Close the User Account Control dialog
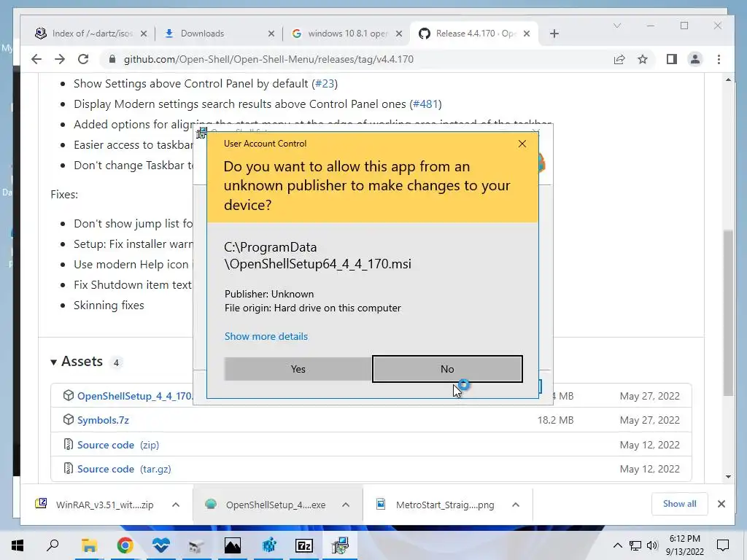The image size is (747, 560). click(522, 144)
